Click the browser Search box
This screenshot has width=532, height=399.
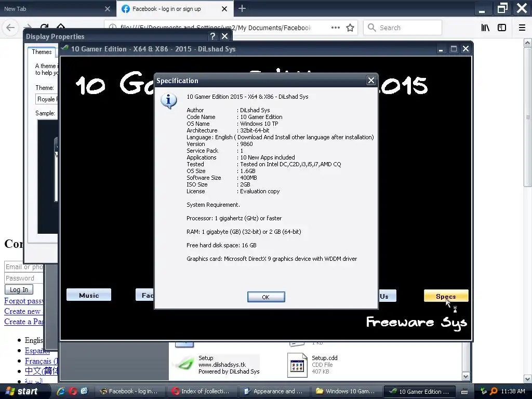pyautogui.click(x=403, y=28)
